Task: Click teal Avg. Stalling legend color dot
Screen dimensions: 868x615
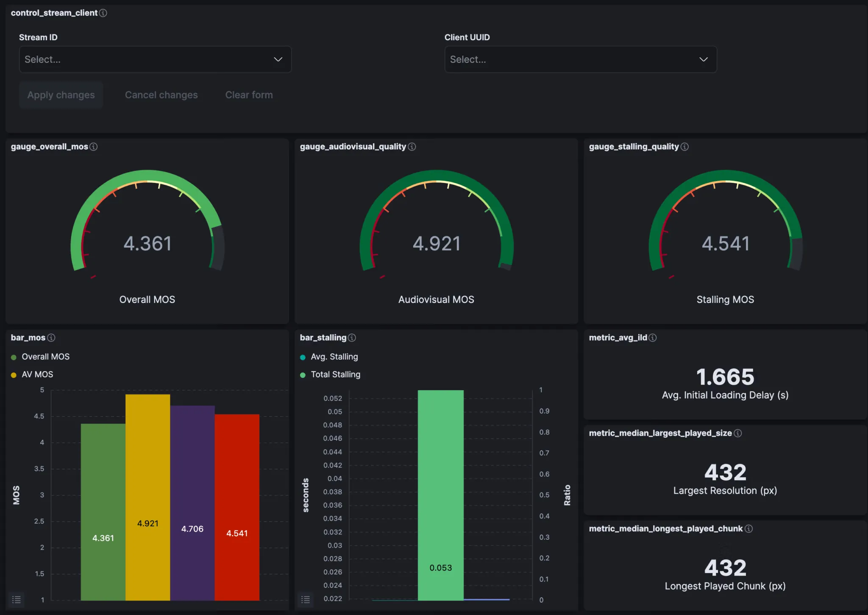Action: [x=303, y=358]
